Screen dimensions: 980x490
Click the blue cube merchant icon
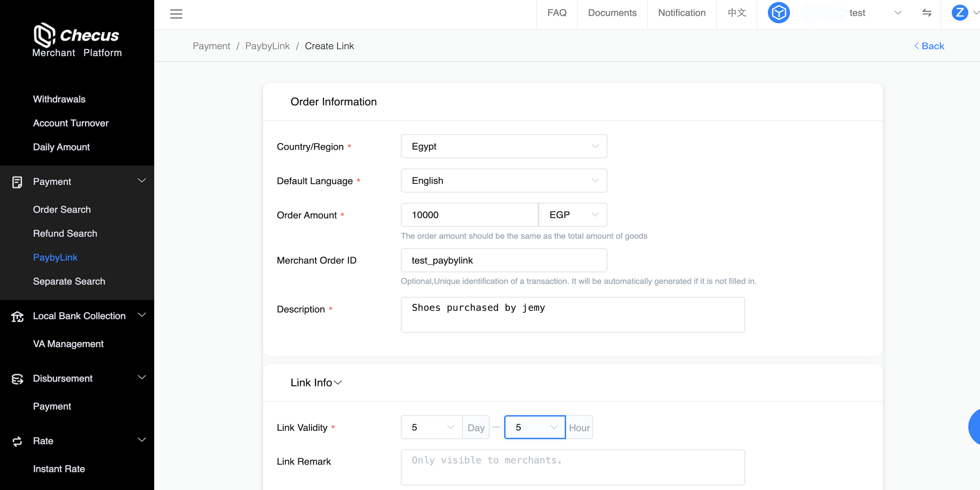778,13
